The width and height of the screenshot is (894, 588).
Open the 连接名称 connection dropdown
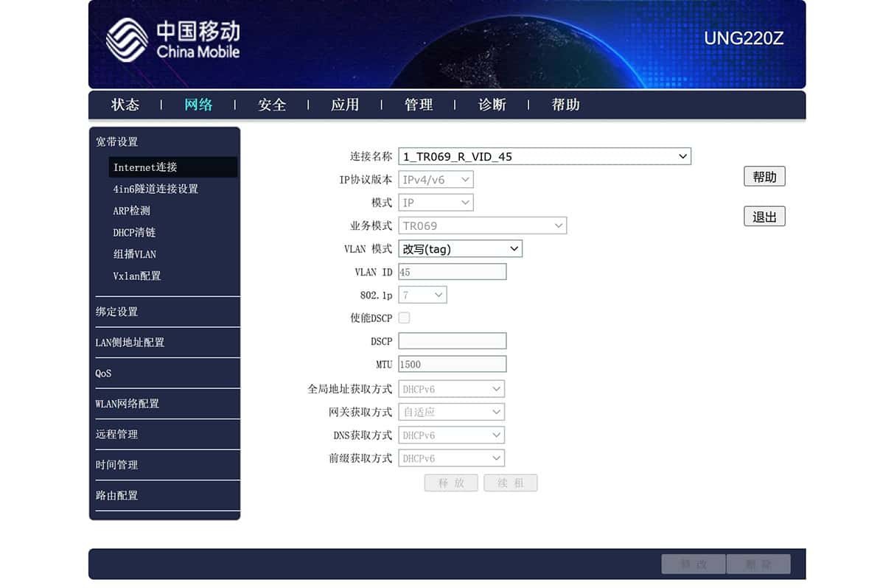tap(545, 156)
